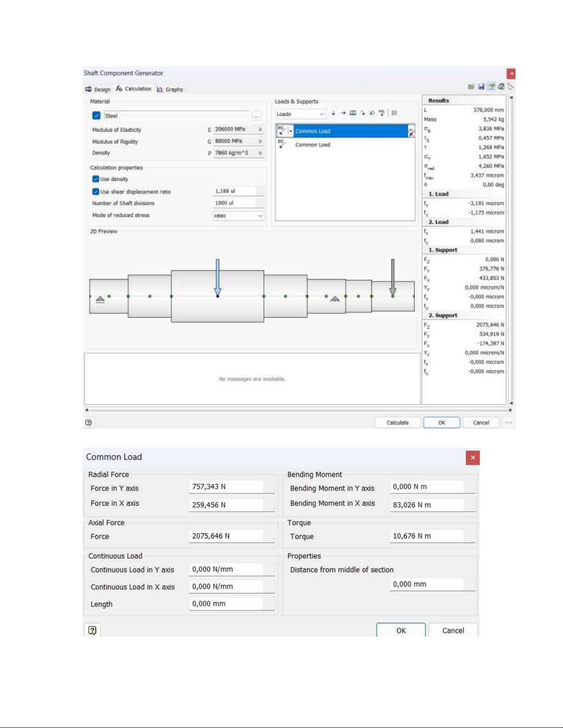Open the Graphs tab

(x=170, y=90)
